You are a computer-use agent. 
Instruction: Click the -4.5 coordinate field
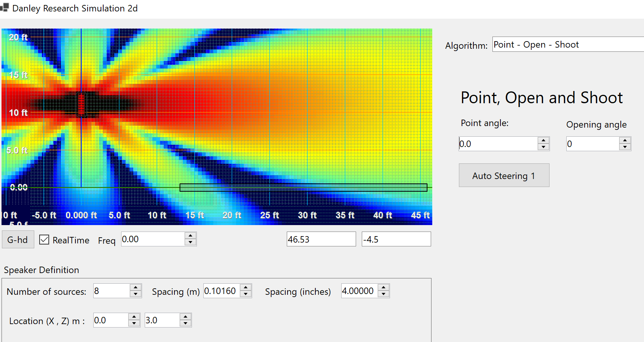click(396, 239)
